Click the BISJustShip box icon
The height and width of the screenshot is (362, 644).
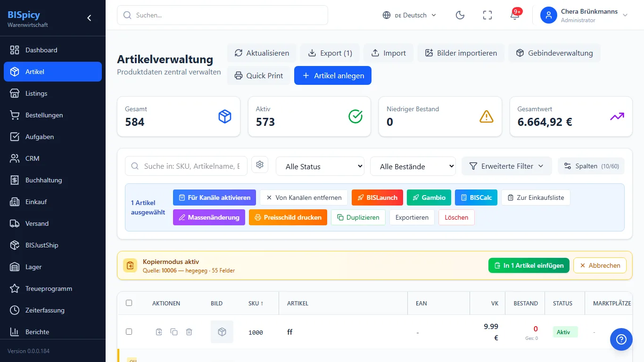tap(15, 245)
